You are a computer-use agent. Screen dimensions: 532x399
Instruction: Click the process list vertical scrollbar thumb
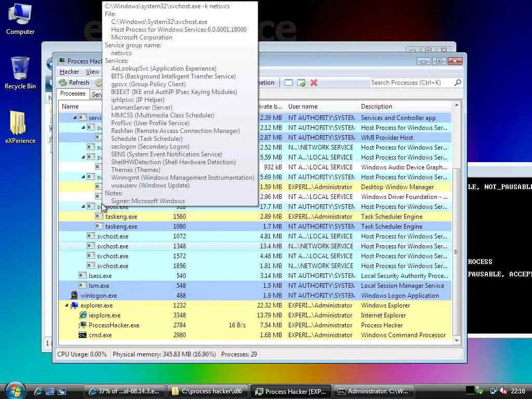pyautogui.click(x=456, y=252)
